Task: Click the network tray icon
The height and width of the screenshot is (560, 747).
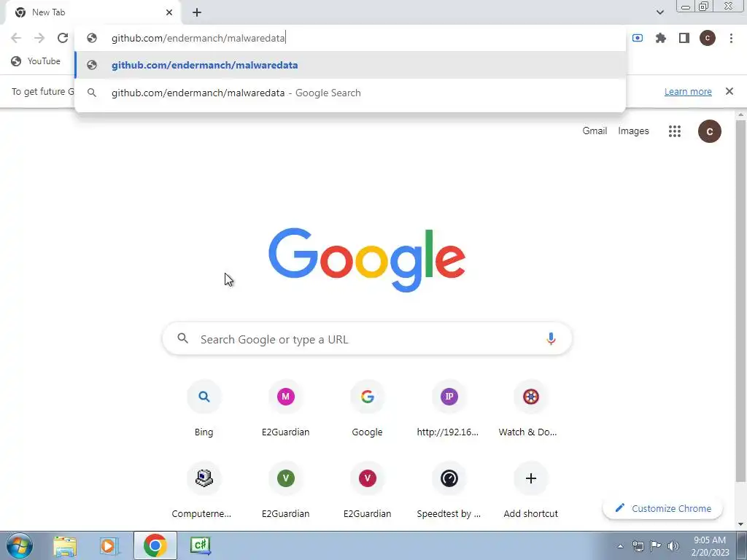Action: [638, 546]
